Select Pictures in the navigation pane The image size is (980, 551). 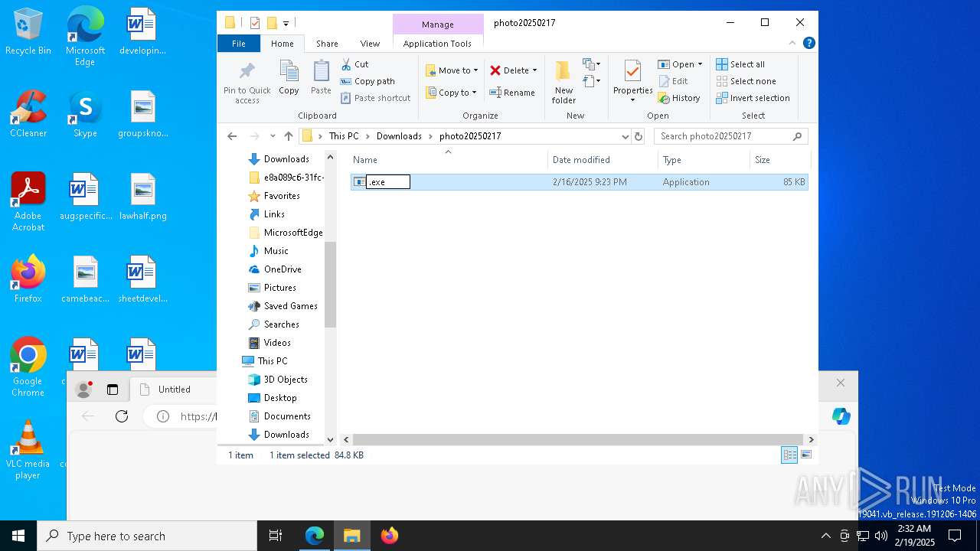click(280, 288)
